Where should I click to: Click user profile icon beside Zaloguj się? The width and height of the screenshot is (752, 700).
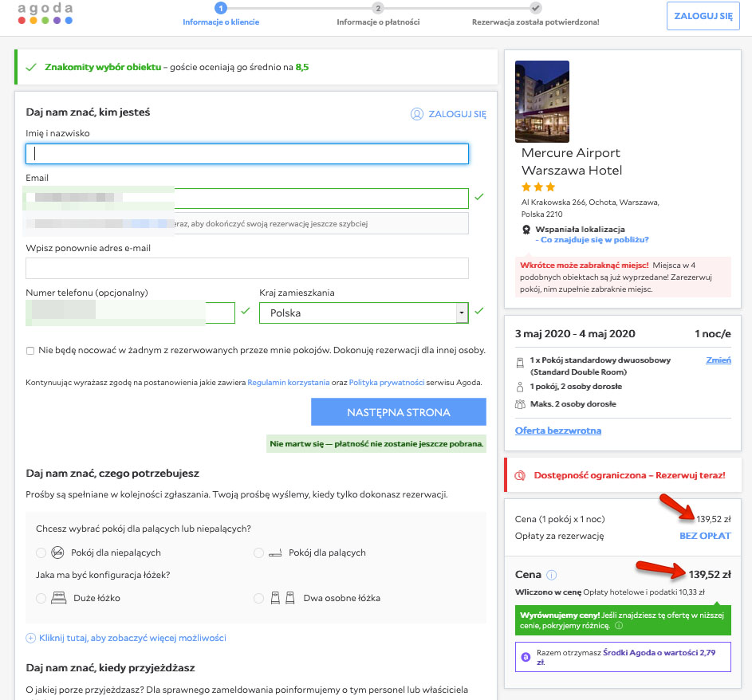pos(417,114)
